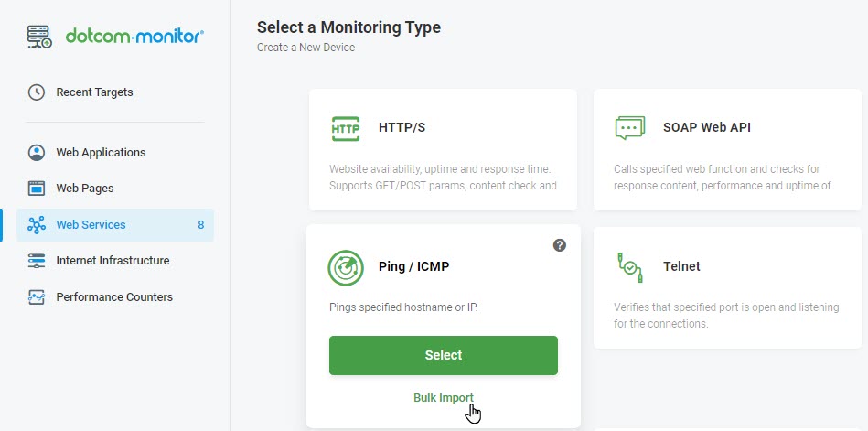868x431 pixels.
Task: Click the Internet Infrastructure server icon
Action: click(x=37, y=261)
